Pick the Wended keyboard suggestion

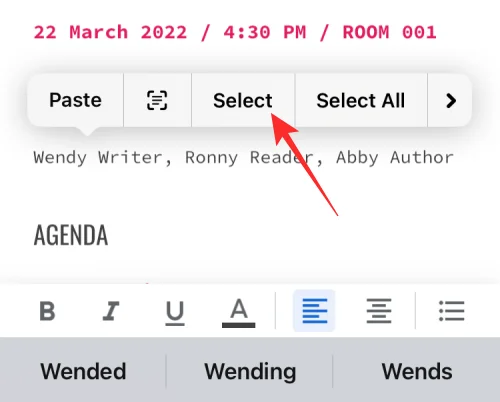[x=83, y=371]
